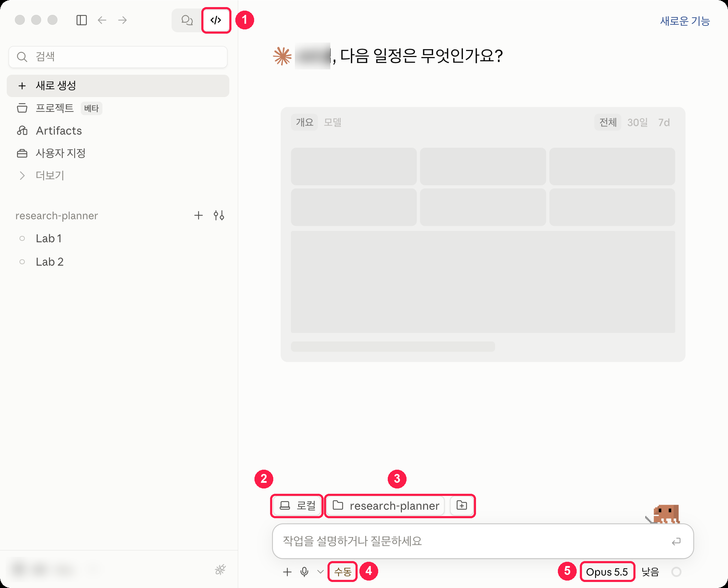
Task: Change the 낮음 effort level
Action: tap(650, 572)
